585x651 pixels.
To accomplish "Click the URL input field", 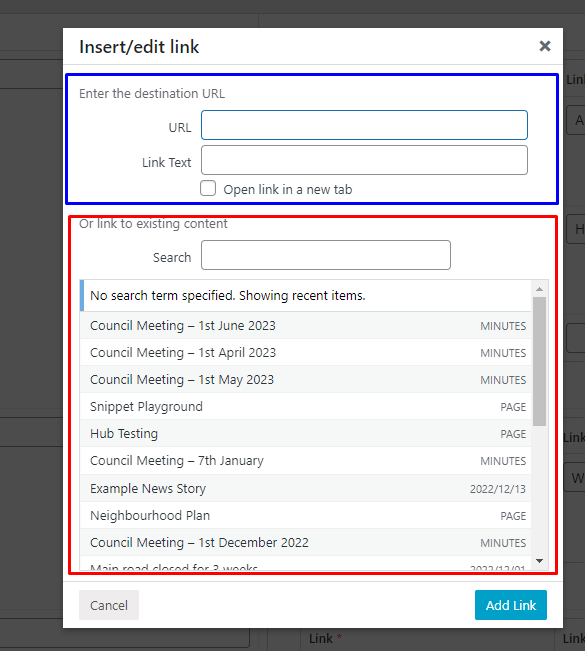I will coord(364,125).
